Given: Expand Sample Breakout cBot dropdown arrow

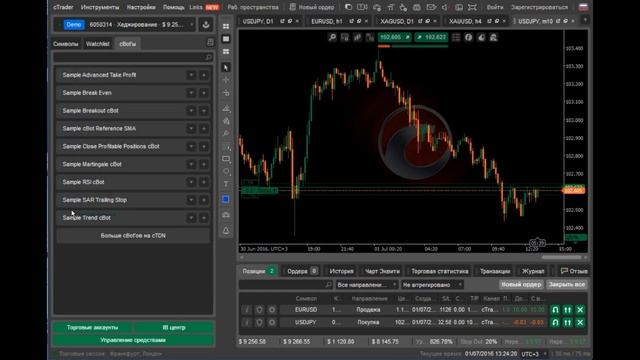Looking at the screenshot, I should pyautogui.click(x=191, y=111).
